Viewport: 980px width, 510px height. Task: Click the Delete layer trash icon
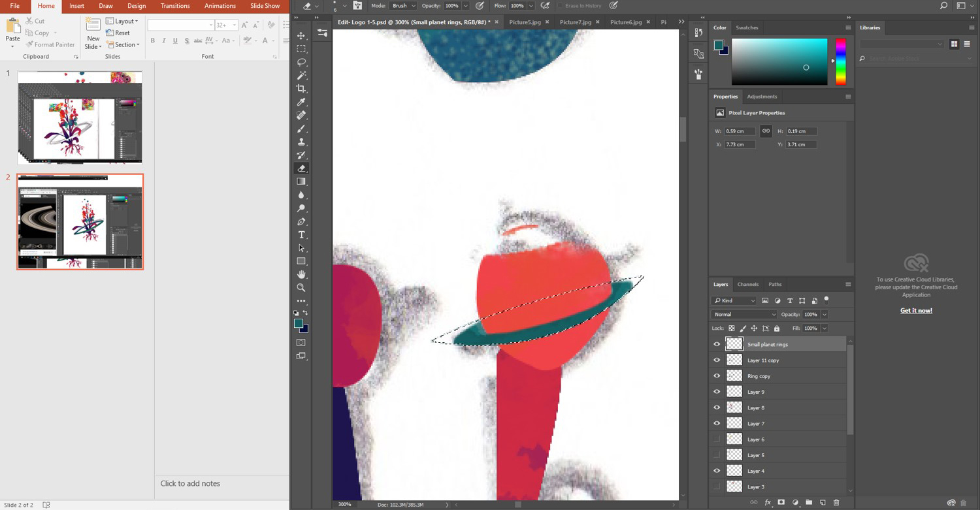pos(836,503)
